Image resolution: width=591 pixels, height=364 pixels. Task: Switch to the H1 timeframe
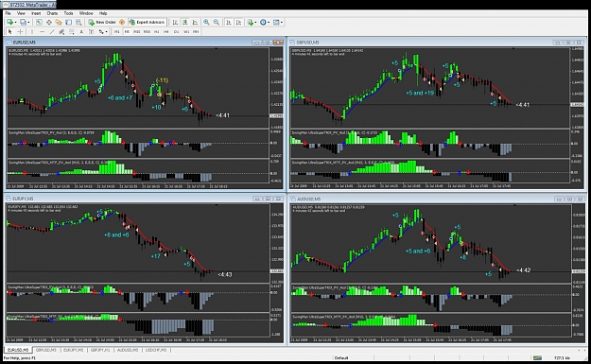coord(156,31)
